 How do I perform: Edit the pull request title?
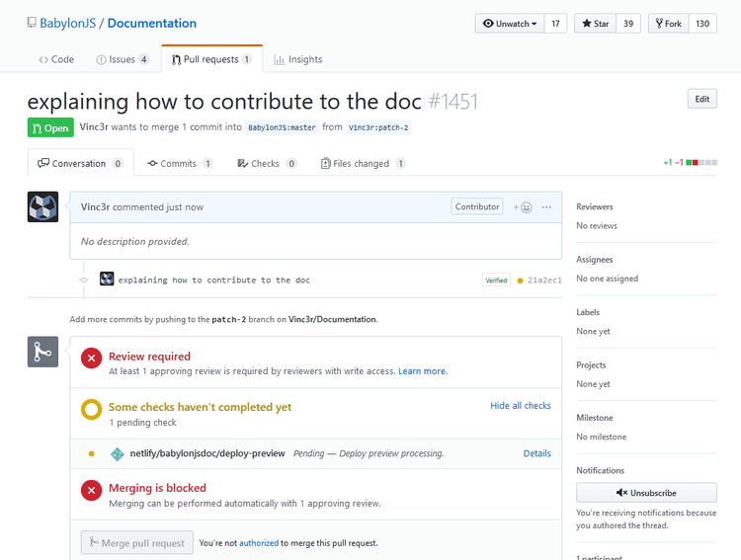tap(701, 99)
